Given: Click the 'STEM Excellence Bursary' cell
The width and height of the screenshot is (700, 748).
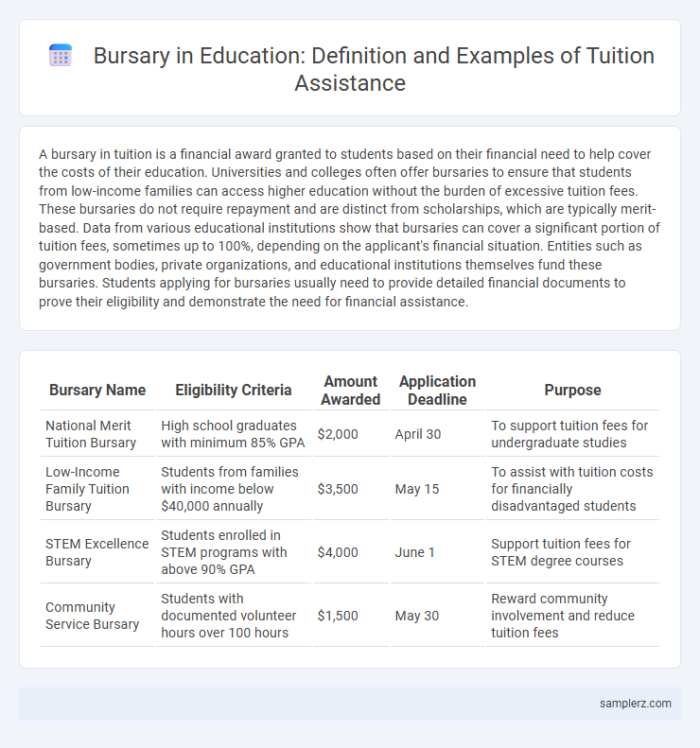Looking at the screenshot, I should click(97, 552).
